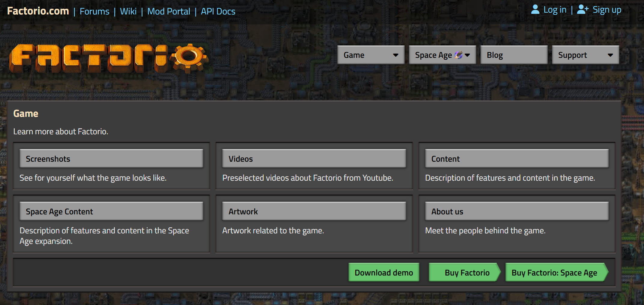Expand the Support dropdown arrow
This screenshot has width=644, height=305.
click(610, 55)
